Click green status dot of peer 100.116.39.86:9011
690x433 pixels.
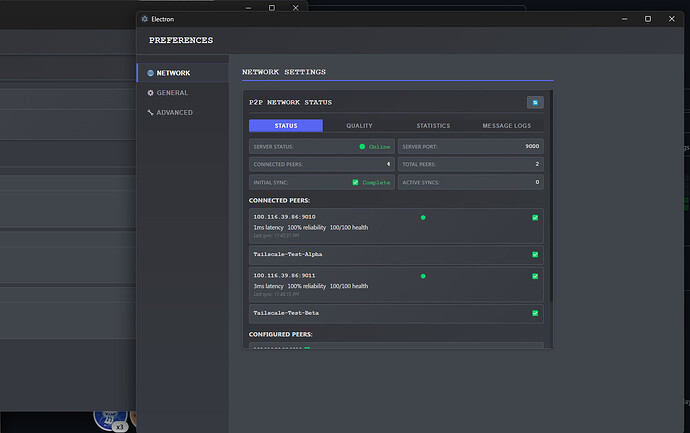click(423, 276)
